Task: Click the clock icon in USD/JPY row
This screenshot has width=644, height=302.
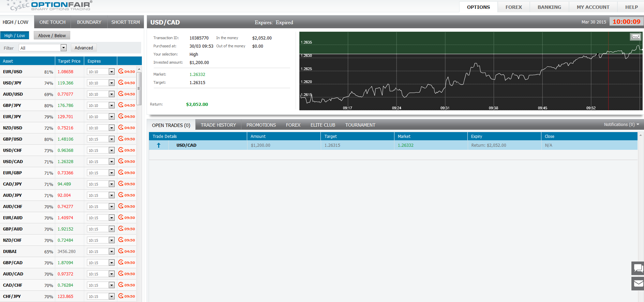Action: (x=121, y=82)
